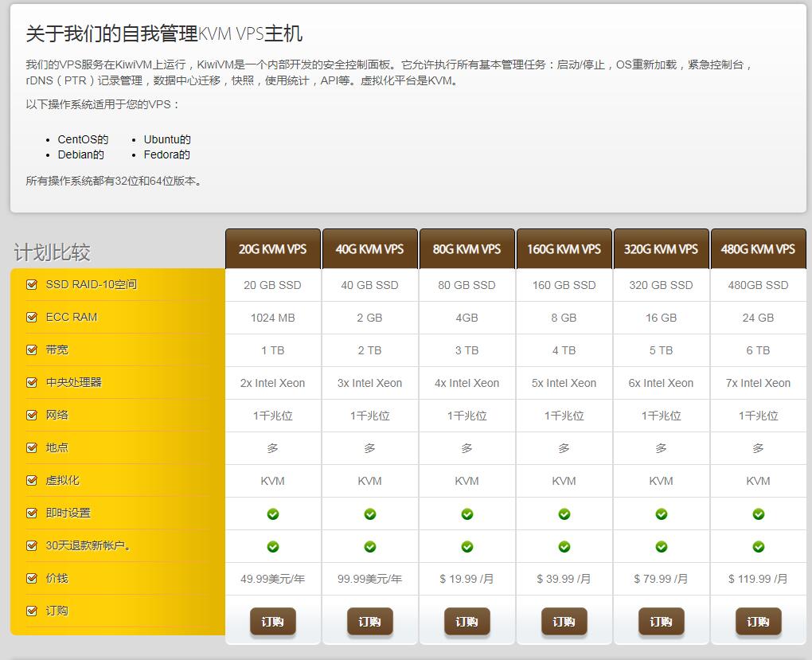This screenshot has width=812, height=660.
Task: Click the Fedora的 list item
Action: click(166, 154)
